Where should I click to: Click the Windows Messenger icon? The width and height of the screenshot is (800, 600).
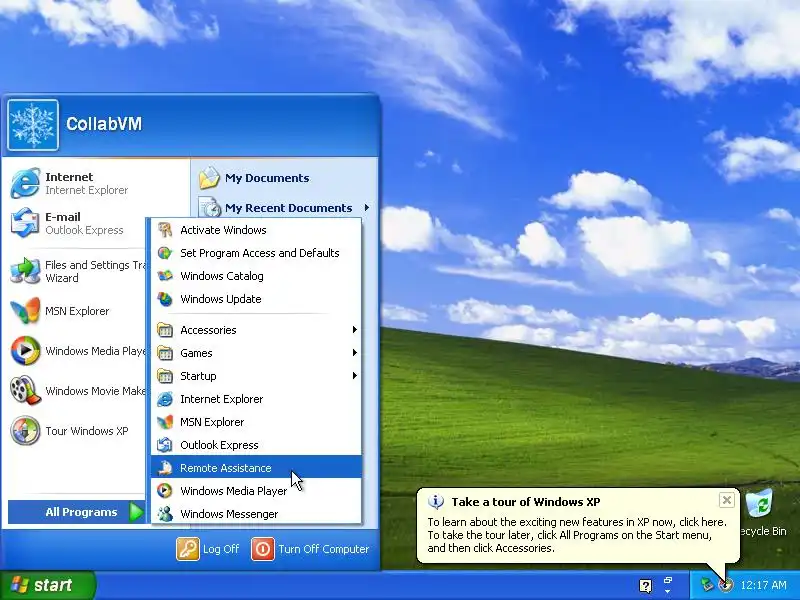tap(165, 514)
